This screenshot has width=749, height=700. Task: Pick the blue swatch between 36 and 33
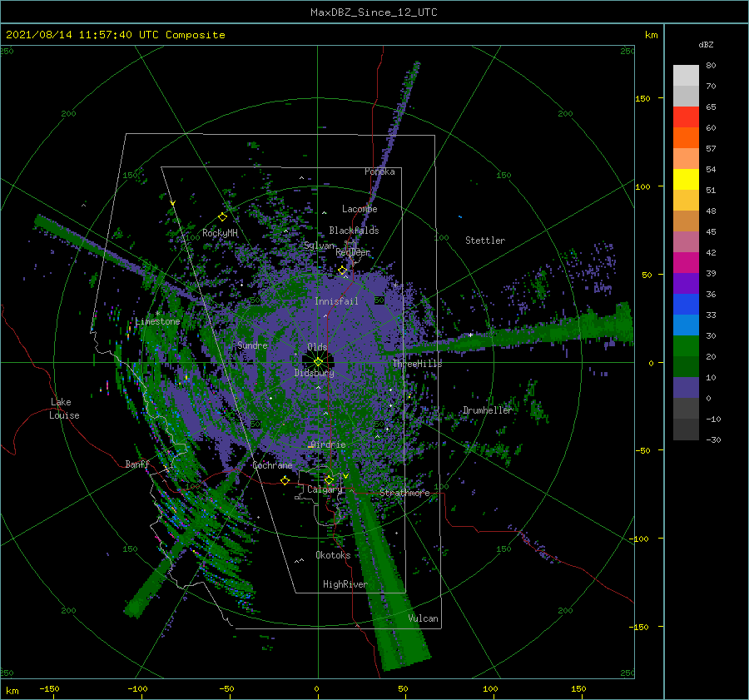[x=686, y=304]
